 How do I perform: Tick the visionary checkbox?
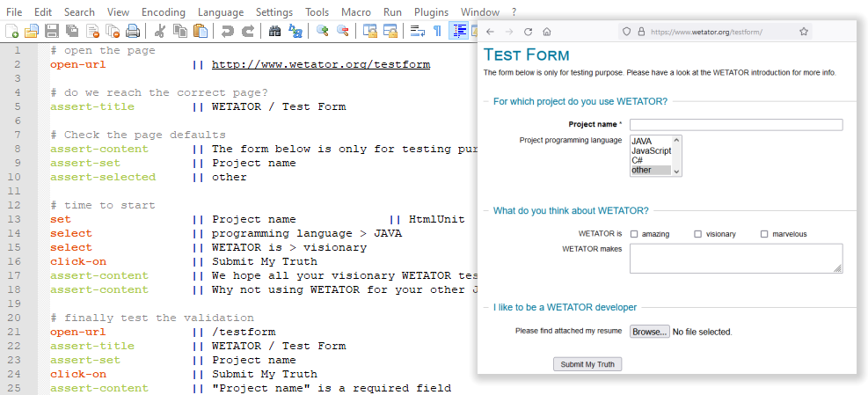click(698, 234)
